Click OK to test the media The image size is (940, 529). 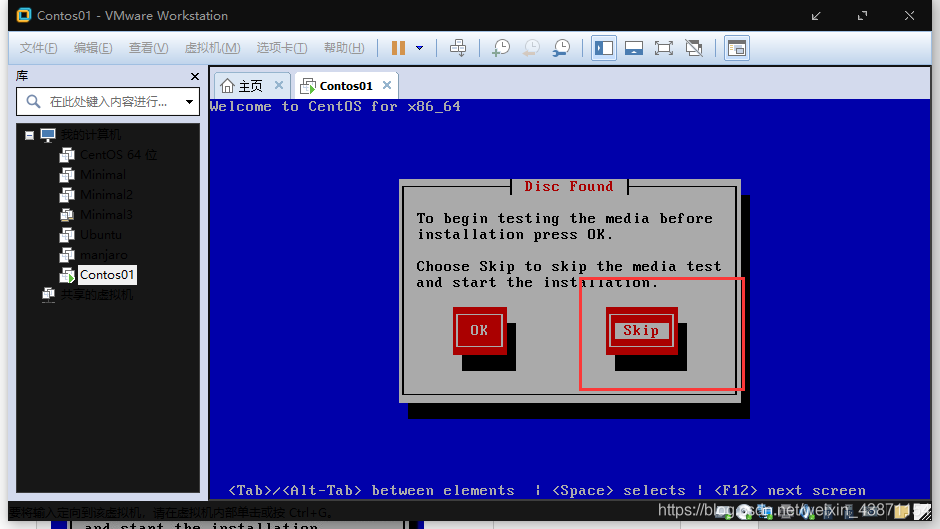[480, 330]
